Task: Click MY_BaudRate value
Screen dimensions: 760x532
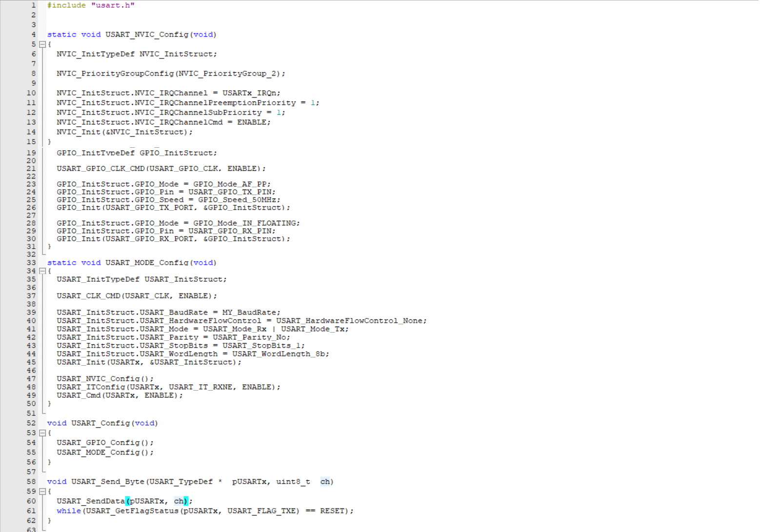Action: pos(249,313)
